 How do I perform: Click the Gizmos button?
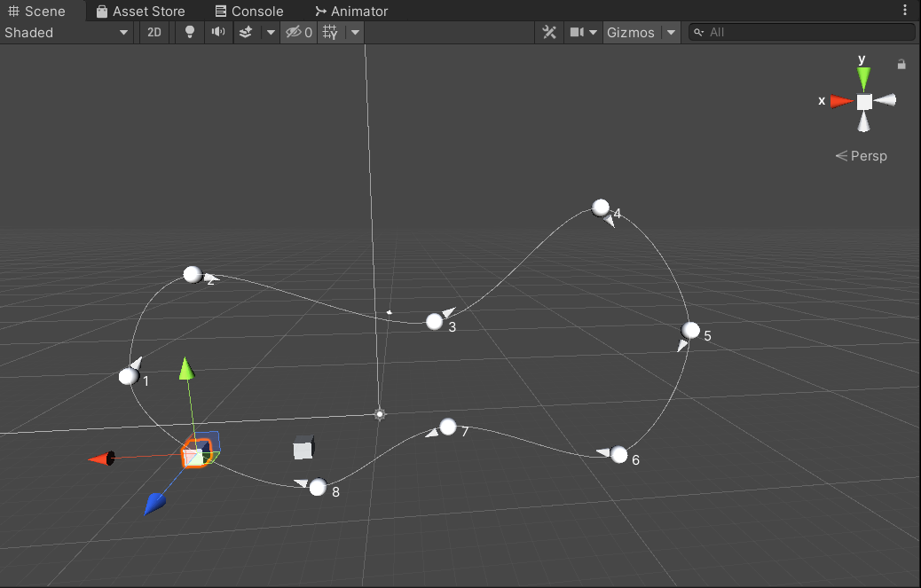(x=631, y=32)
